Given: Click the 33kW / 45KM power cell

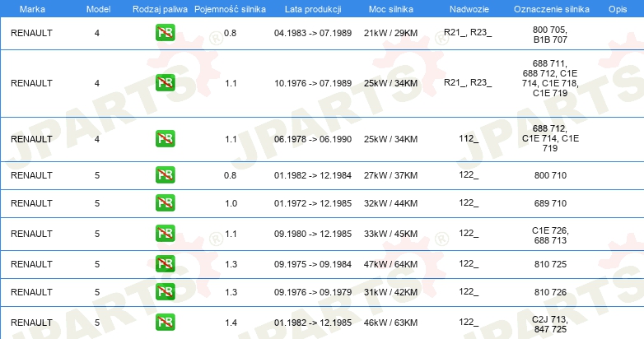Looking at the screenshot, I should pos(390,234).
